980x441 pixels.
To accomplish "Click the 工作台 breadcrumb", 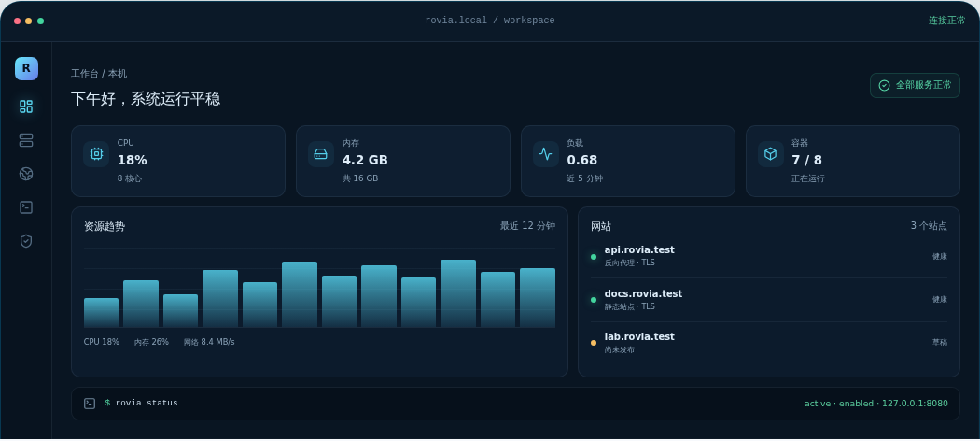I will (x=84, y=74).
